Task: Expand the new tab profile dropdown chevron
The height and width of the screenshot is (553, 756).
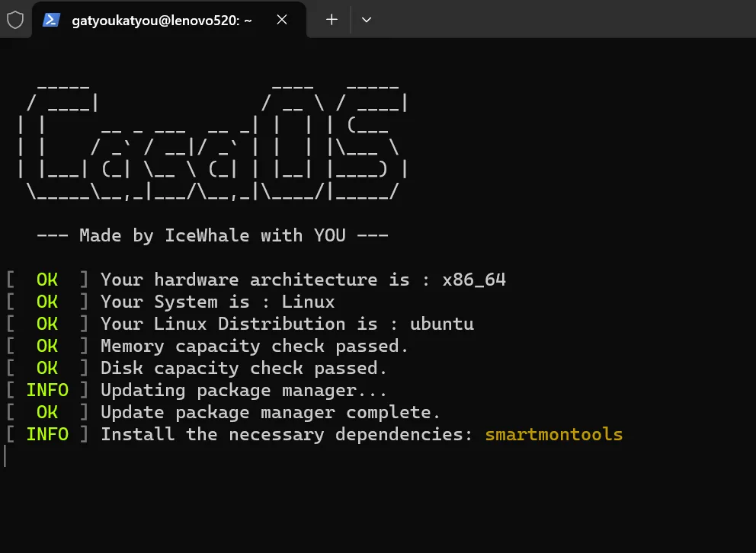Action: [x=366, y=20]
